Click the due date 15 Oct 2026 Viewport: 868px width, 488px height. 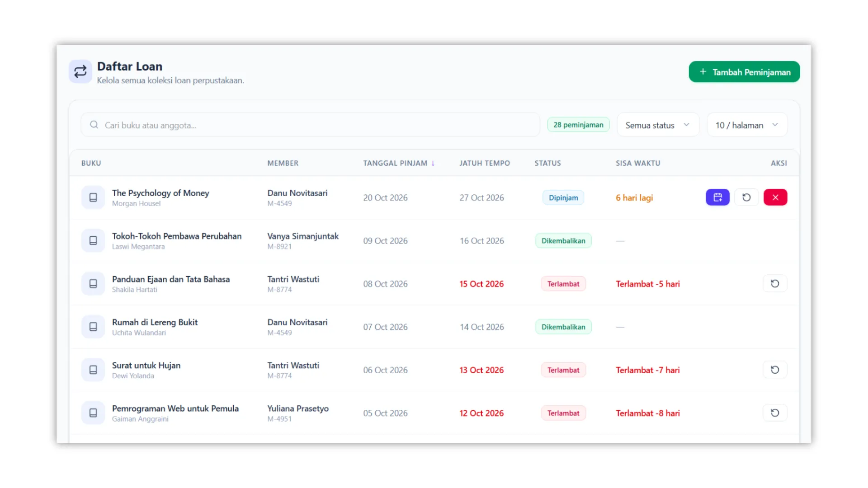click(481, 284)
